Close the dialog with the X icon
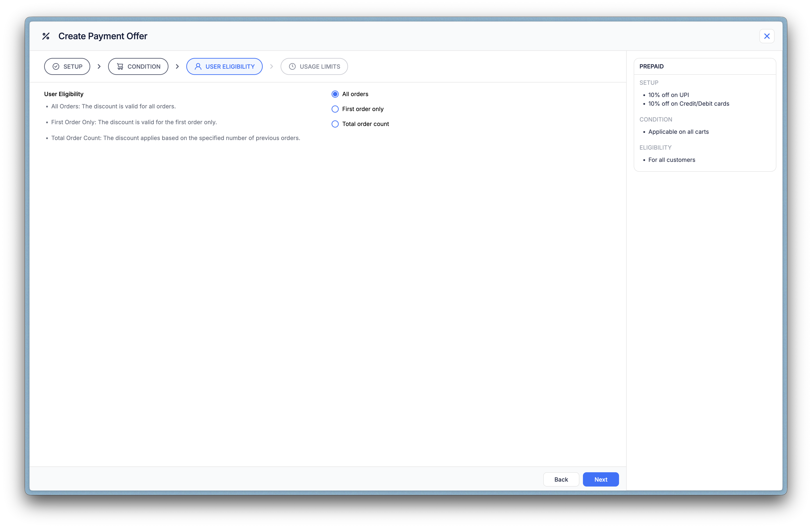 767,36
